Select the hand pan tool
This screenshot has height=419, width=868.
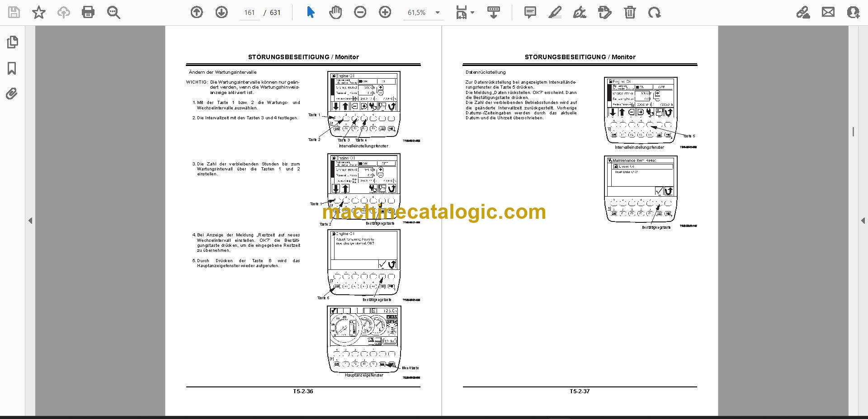point(335,12)
